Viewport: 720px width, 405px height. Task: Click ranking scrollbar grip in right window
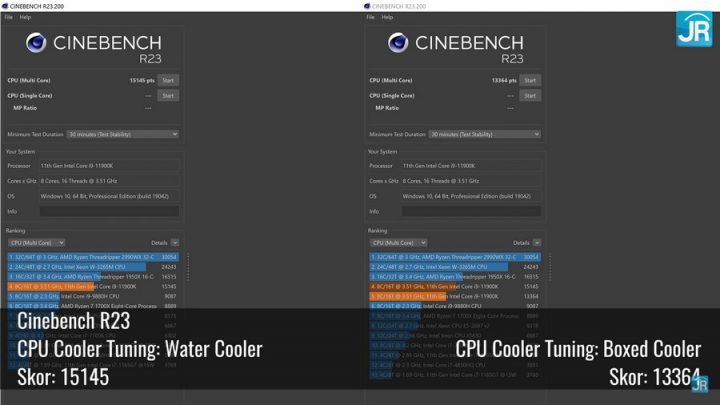pyautogui.click(x=550, y=267)
